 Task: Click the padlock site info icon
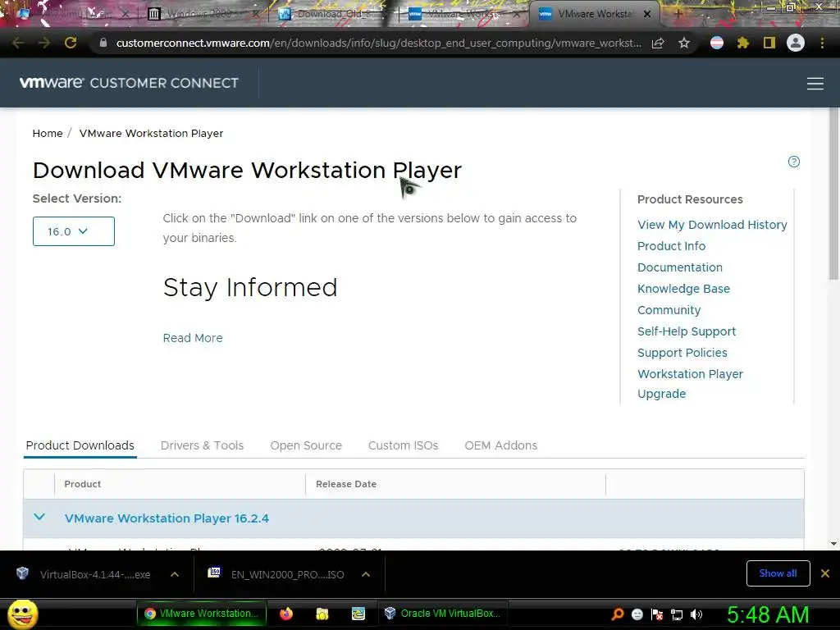pyautogui.click(x=103, y=43)
